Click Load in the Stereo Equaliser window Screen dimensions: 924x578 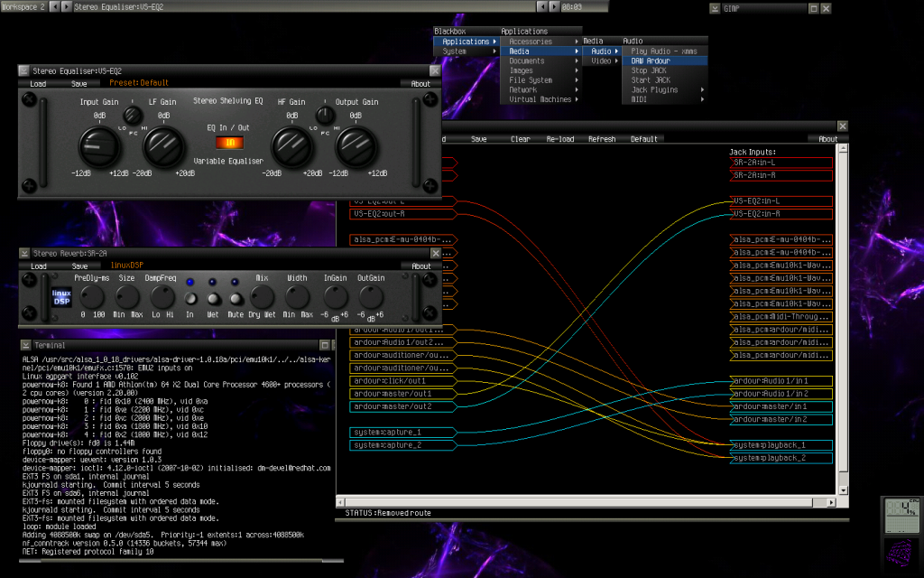(38, 84)
